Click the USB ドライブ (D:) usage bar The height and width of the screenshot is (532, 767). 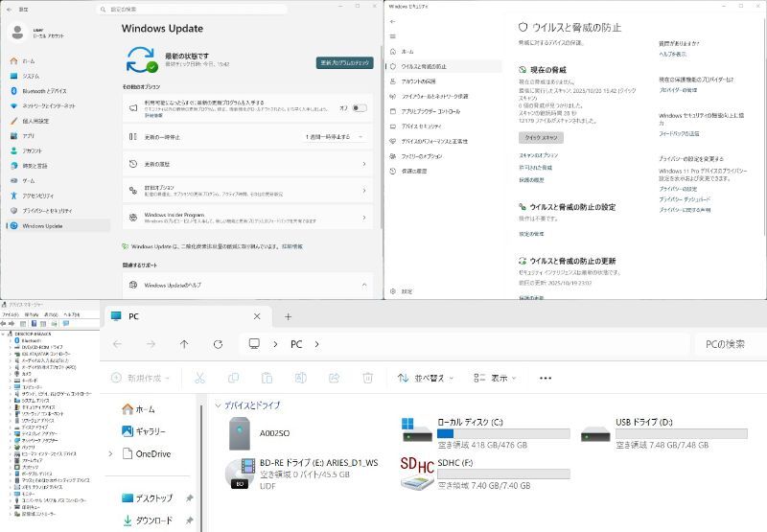tap(682, 433)
